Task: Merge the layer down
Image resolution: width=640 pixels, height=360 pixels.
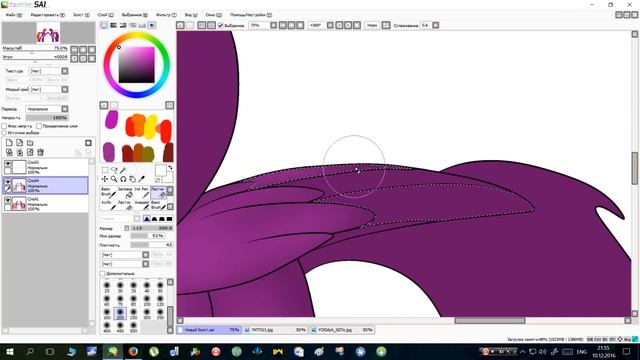Action: 20,152
